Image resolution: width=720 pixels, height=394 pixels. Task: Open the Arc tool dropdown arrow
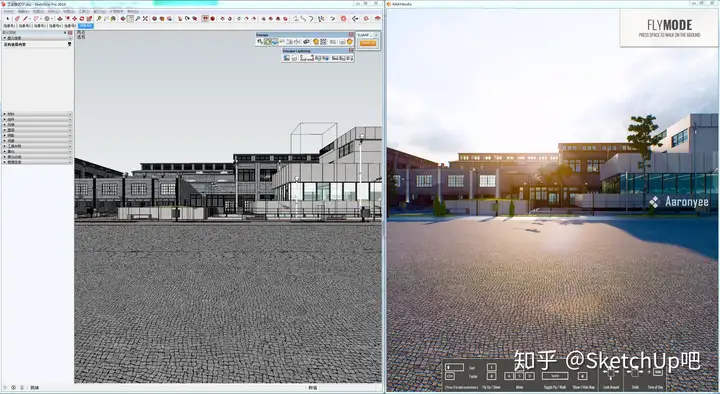pos(41,18)
